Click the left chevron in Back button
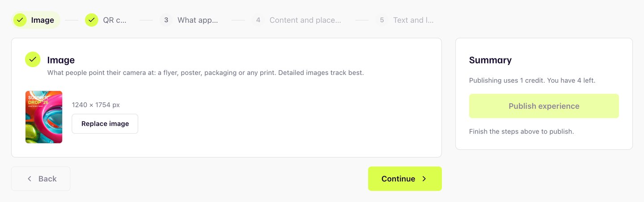Image resolution: width=644 pixels, height=202 pixels. coord(30,179)
